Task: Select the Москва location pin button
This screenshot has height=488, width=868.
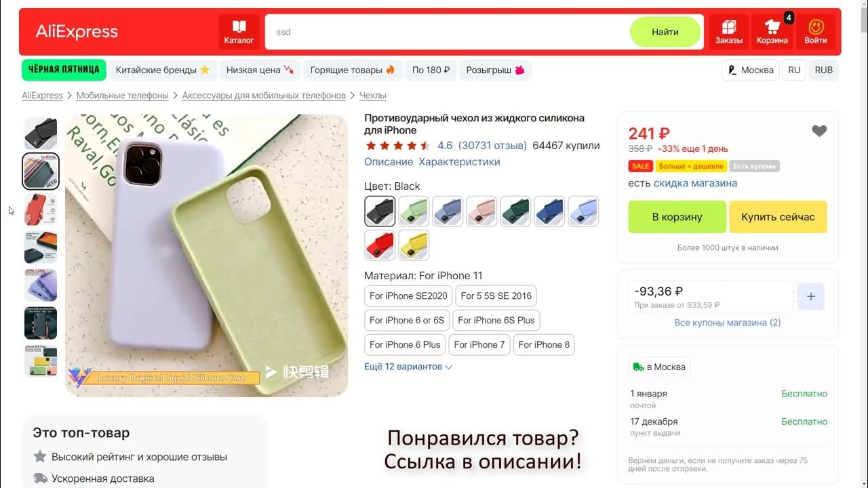Action: click(x=751, y=70)
